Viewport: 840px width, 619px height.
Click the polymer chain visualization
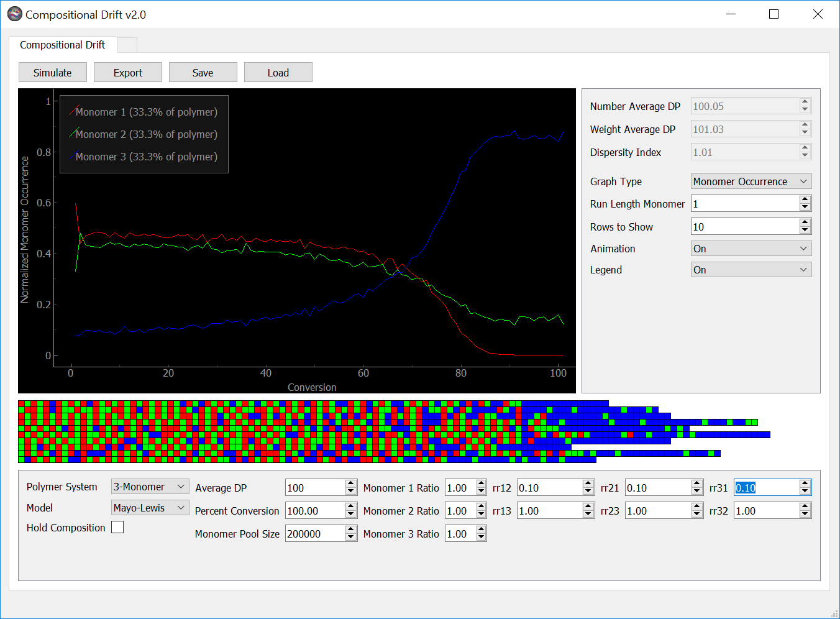pyautogui.click(x=394, y=431)
